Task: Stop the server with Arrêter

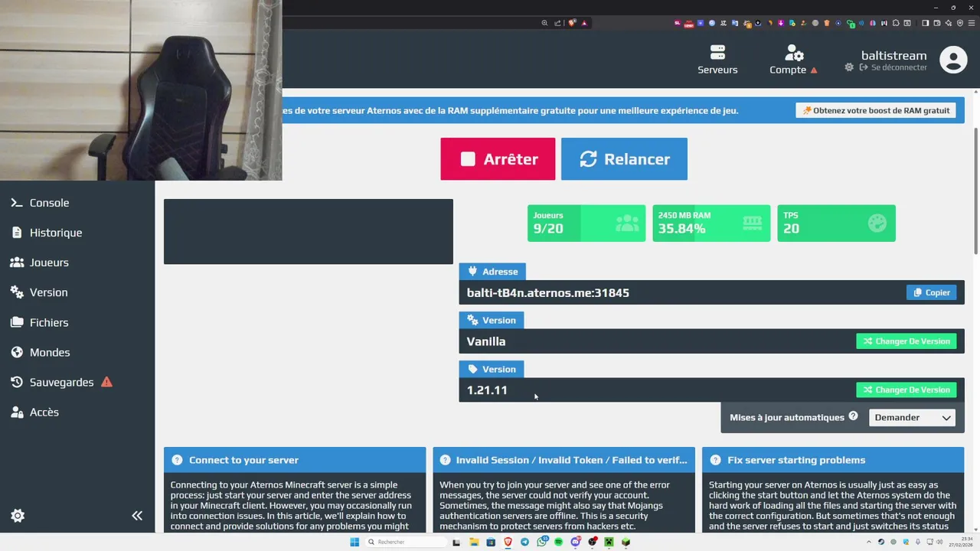Action: pos(498,159)
